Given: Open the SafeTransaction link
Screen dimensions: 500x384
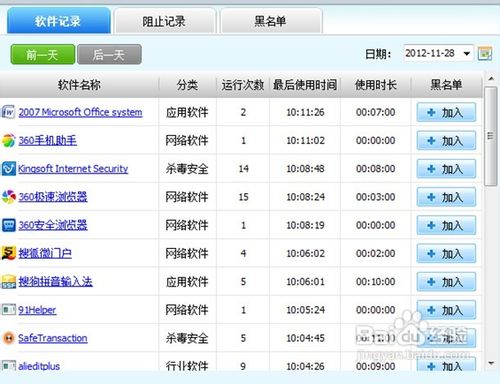Looking at the screenshot, I should (53, 338).
